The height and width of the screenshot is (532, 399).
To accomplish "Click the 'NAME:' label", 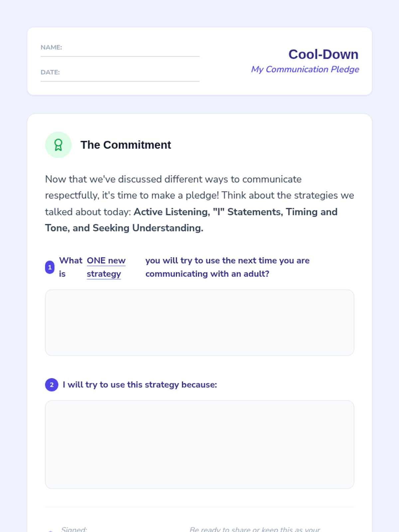I will point(51,47).
